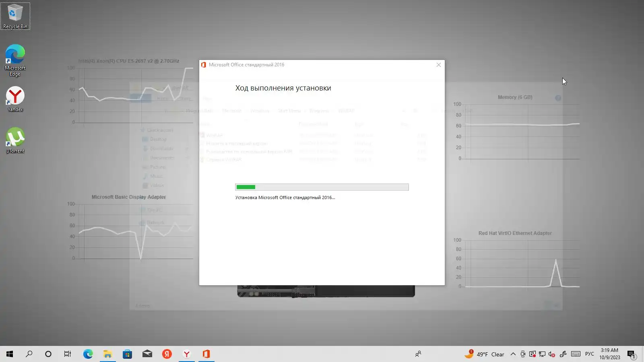644x362 pixels.
Task: Launch Microsoft Edge from the desktop shortcut
Action: coord(15,60)
